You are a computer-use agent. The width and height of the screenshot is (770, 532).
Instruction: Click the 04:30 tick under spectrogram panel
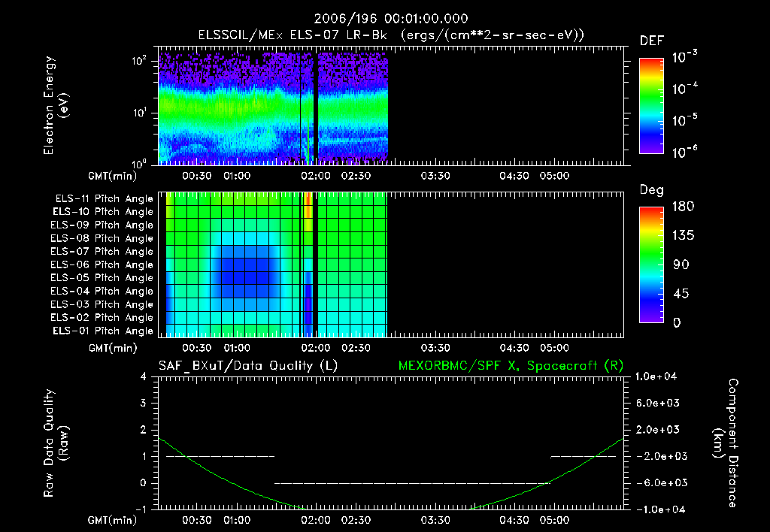pyautogui.click(x=514, y=176)
